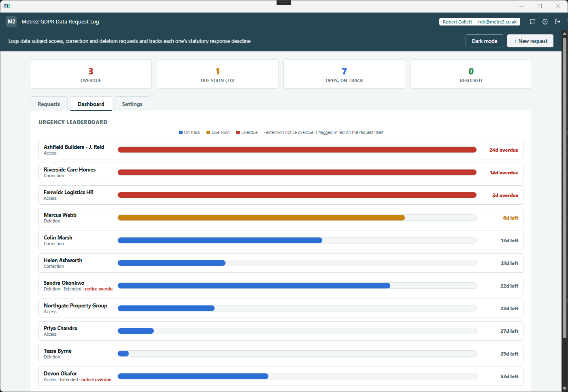Viewport: 568px width, 392px height.
Task: Open Devon Okafor access request
Action: click(x=281, y=376)
